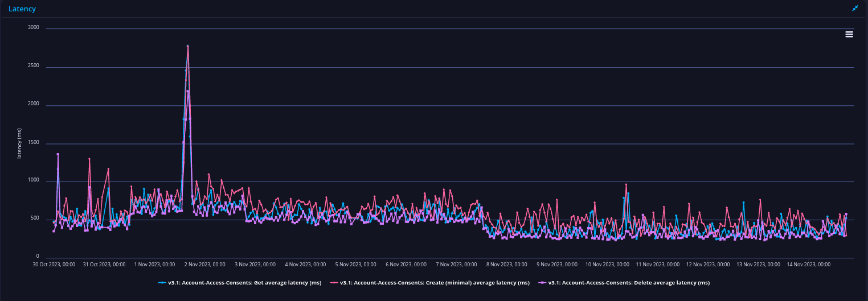Click the 10 Nov 2023 x-axis label
This screenshot has width=868, height=301.
pyautogui.click(x=608, y=265)
